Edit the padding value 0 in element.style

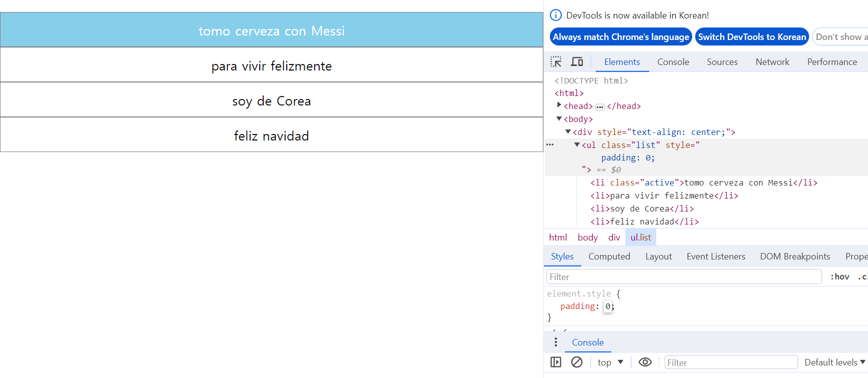(x=608, y=306)
